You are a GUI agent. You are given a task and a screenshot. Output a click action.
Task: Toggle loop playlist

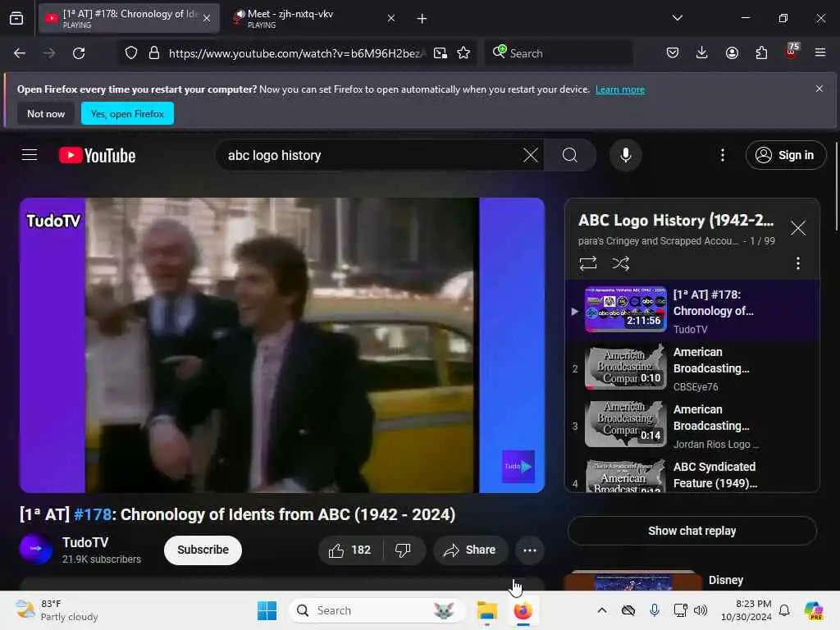[x=587, y=263]
